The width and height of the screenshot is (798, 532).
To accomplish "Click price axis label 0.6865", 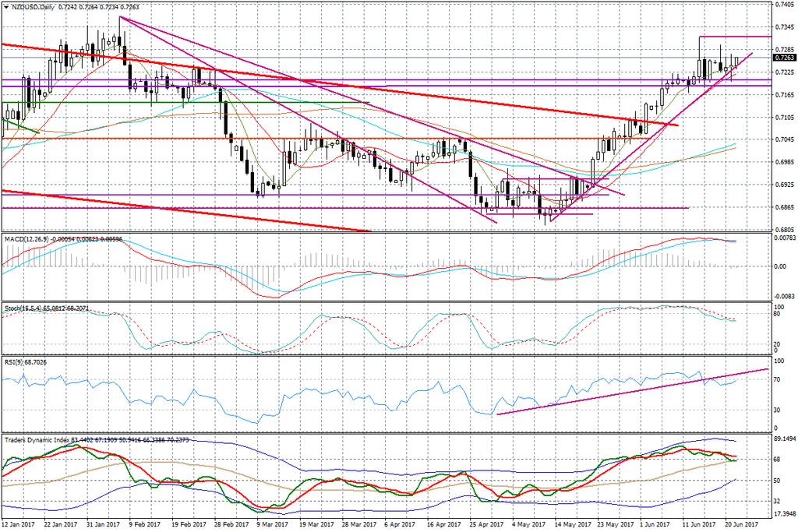I will [784, 206].
